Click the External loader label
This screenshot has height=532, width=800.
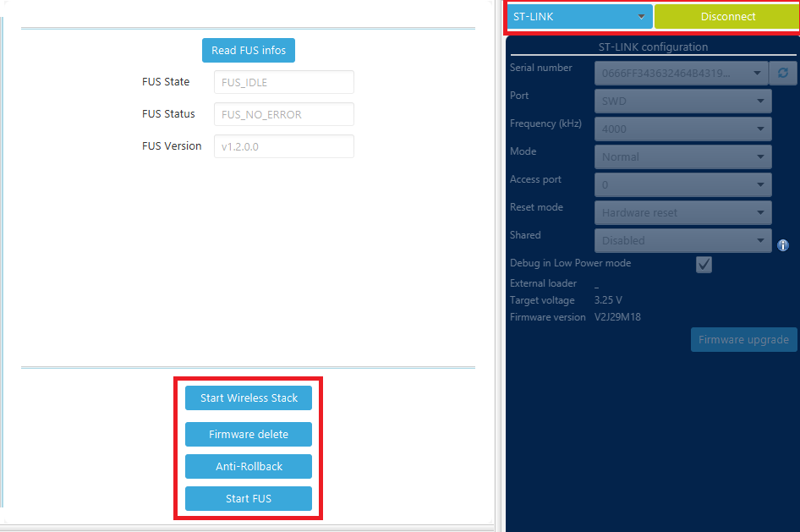point(543,283)
